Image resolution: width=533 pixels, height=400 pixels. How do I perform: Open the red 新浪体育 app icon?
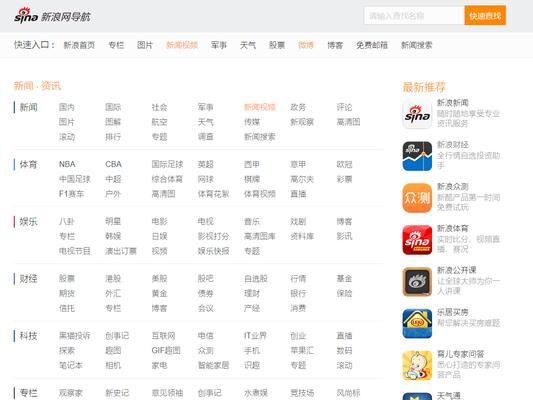coord(417,240)
